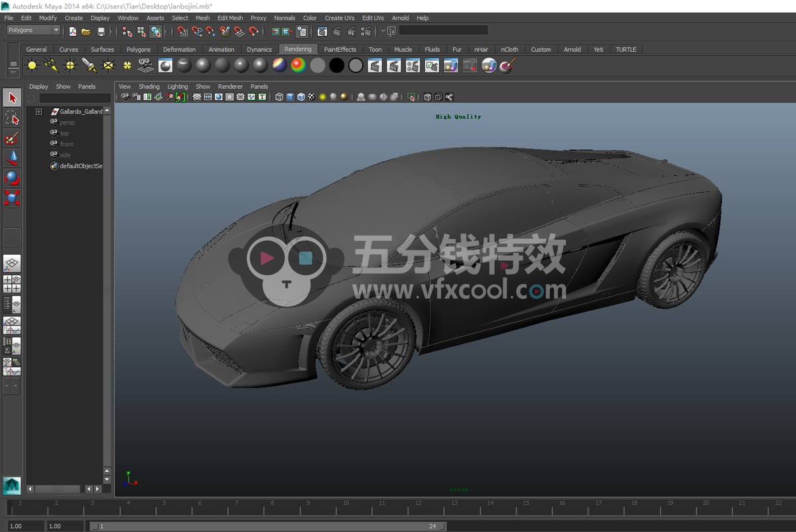Assign the striped layered shader sphere
796x532 pixels.
click(x=280, y=65)
